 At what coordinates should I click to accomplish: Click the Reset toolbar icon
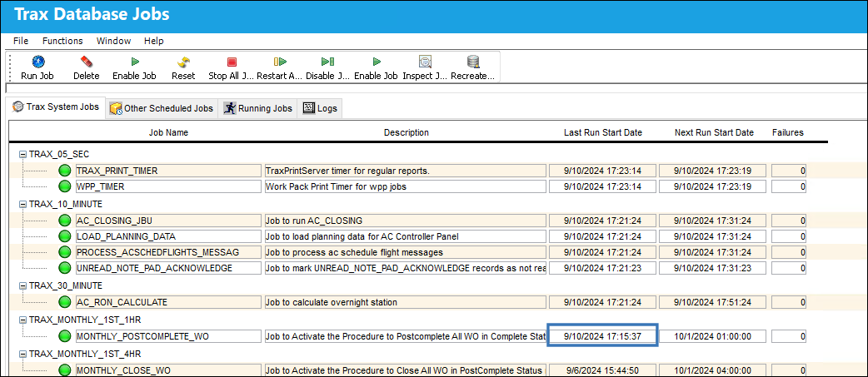point(183,62)
